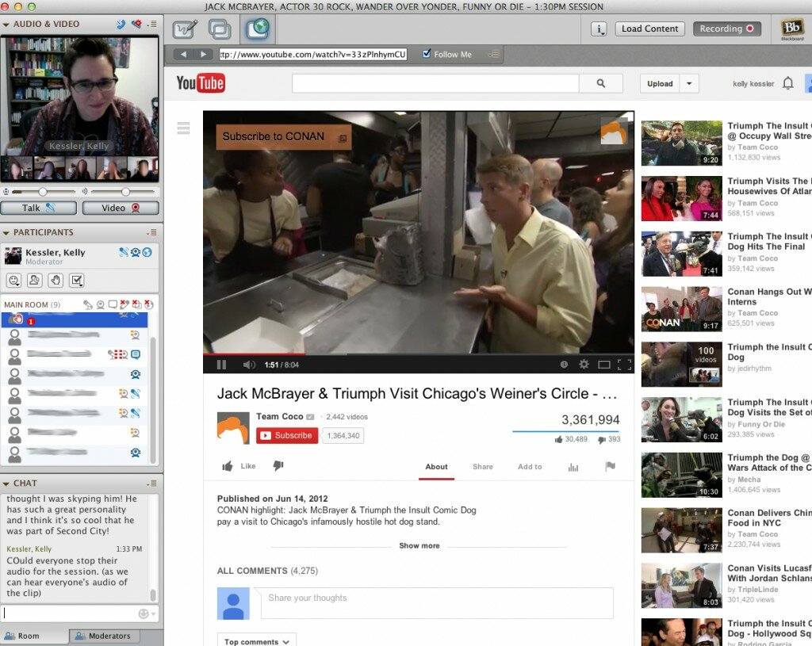Toggle main room chat permission icon

pos(113,304)
